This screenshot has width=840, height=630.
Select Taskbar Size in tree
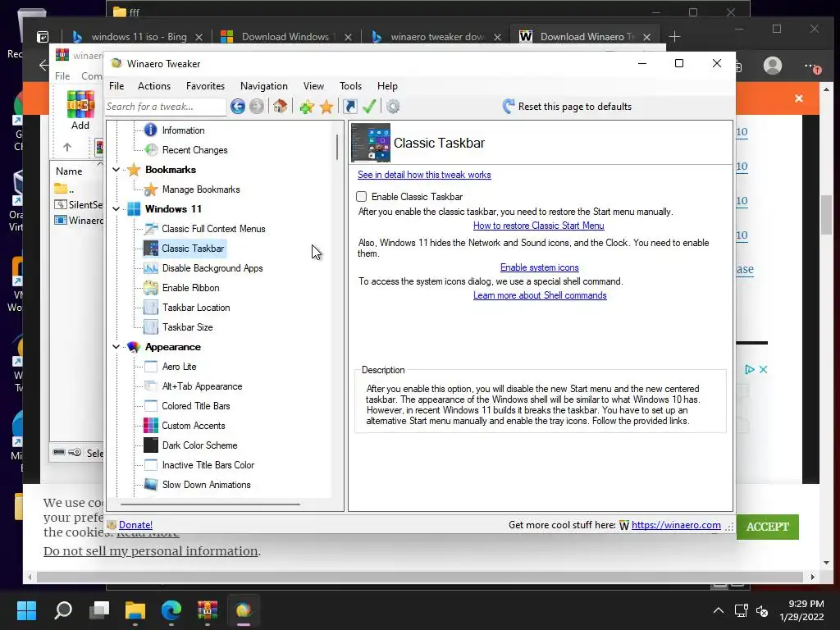[188, 327]
